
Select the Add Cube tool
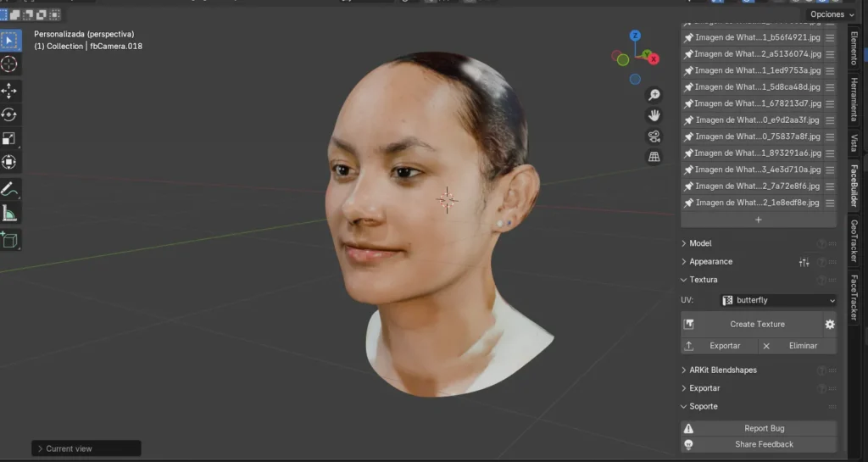click(x=9, y=240)
